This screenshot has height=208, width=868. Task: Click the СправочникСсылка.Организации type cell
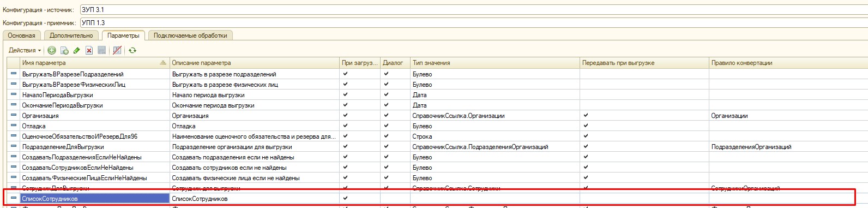point(495,115)
